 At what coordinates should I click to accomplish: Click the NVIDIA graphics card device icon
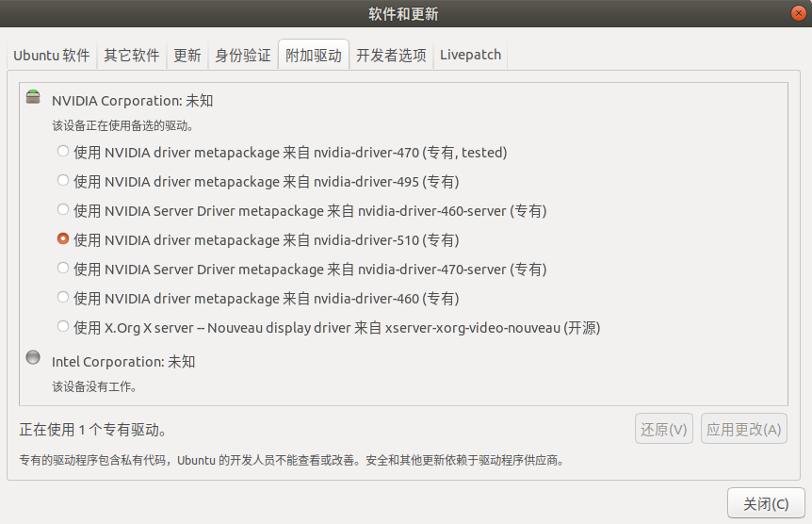pyautogui.click(x=33, y=96)
